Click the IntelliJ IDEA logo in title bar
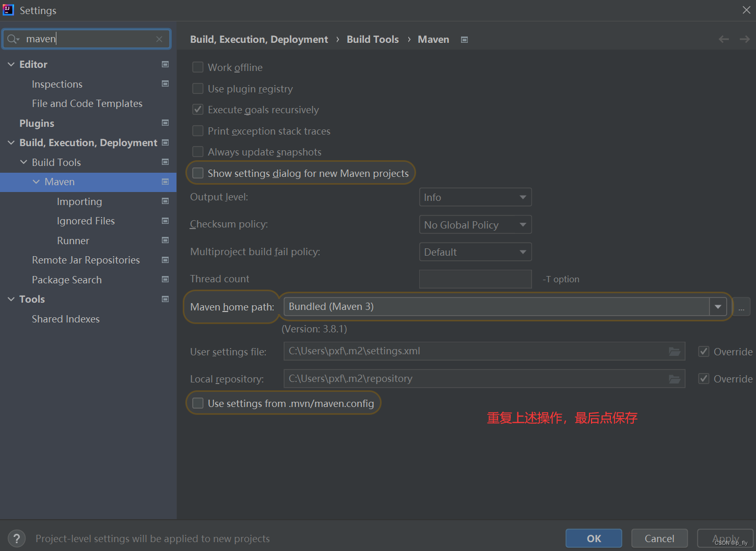 (x=8, y=10)
